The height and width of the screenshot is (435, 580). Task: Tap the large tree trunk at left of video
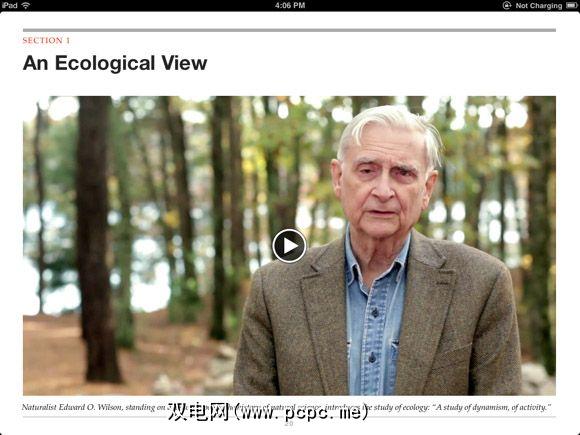pyautogui.click(x=97, y=239)
